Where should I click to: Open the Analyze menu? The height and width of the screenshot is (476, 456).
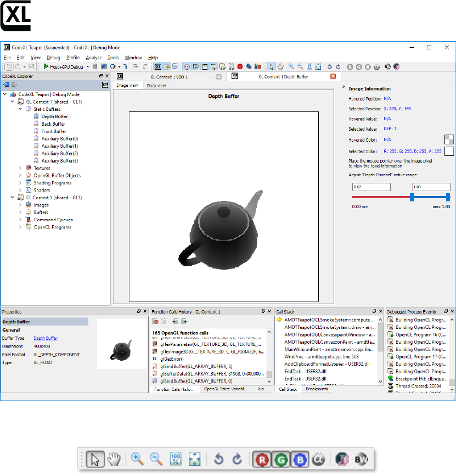click(x=93, y=58)
